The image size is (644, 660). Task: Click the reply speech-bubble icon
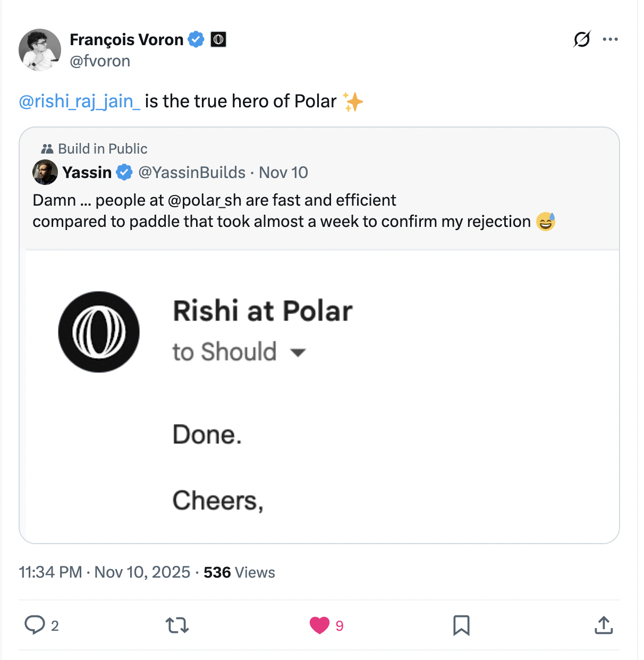[35, 625]
